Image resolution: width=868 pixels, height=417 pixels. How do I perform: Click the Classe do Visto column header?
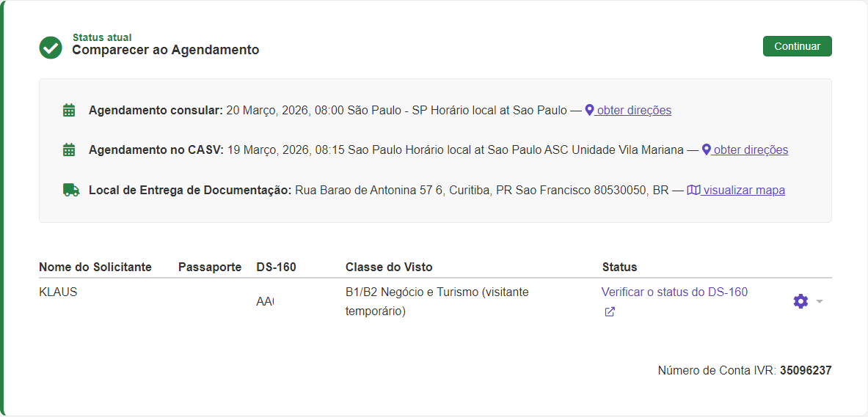tap(389, 267)
